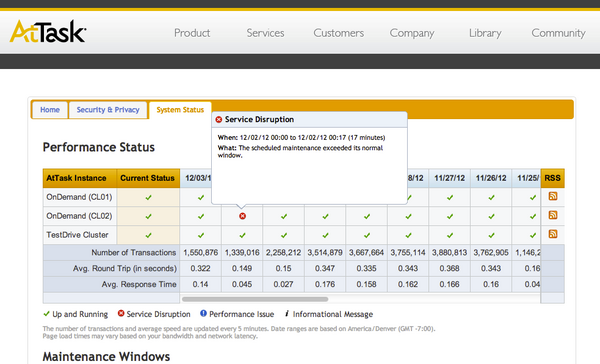
Task: Click OnDemand (CL02) 11/27/12 checkmark
Action: pyautogui.click(x=450, y=216)
